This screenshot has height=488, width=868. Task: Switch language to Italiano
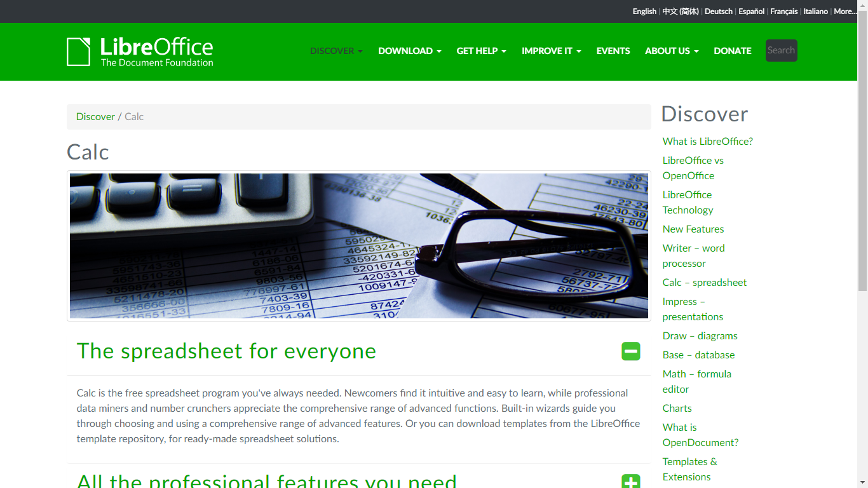click(816, 11)
